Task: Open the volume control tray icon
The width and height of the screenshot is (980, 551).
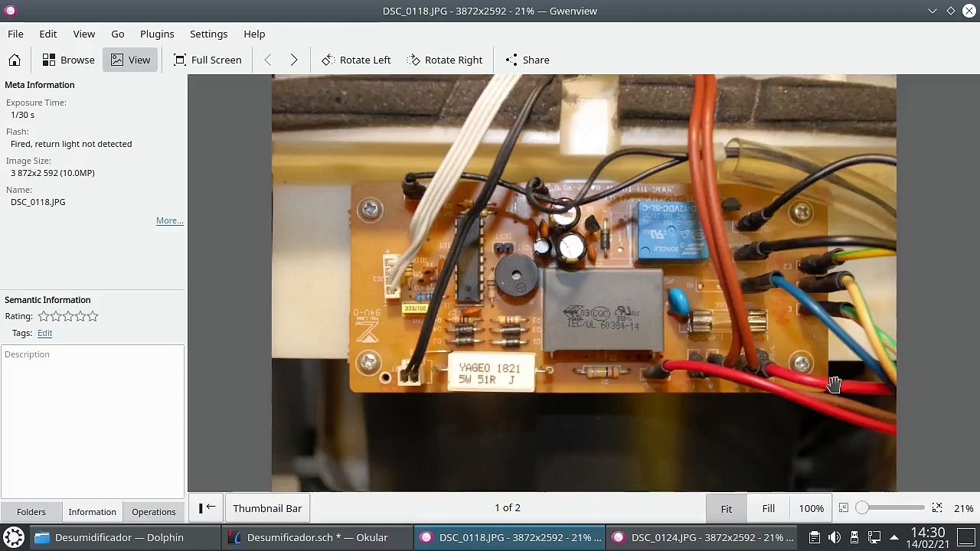Action: [835, 537]
